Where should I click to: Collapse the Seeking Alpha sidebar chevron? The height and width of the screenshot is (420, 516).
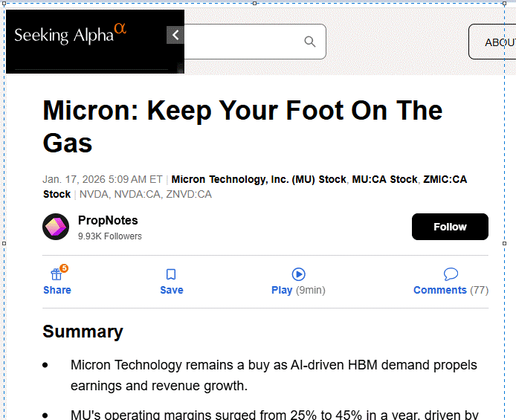(175, 35)
